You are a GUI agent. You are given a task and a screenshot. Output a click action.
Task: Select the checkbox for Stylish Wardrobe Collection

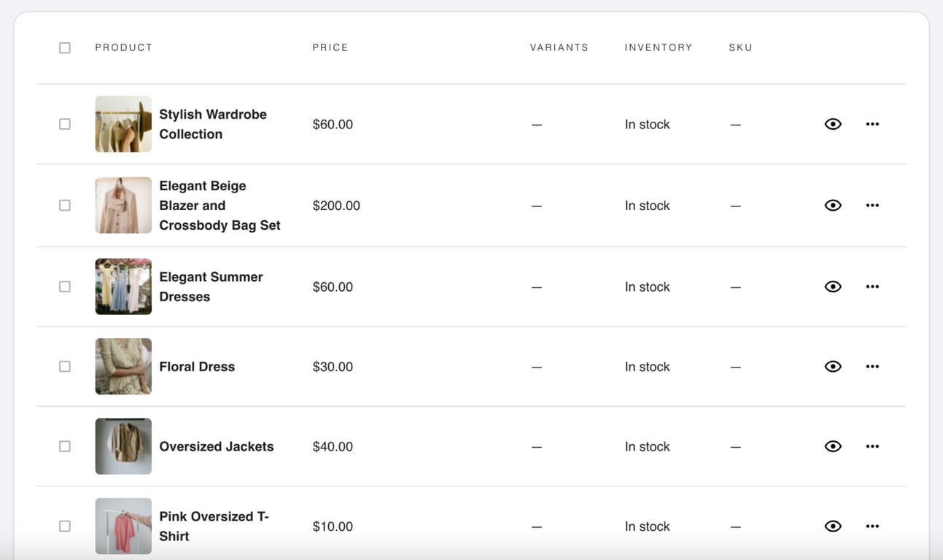(x=64, y=124)
